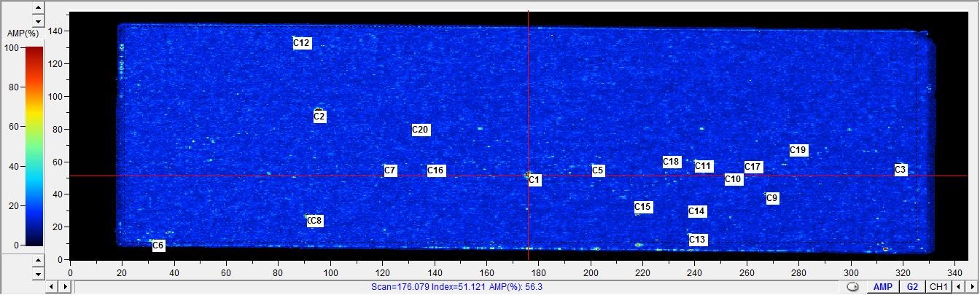Click the C2 indication label
This screenshot has height=295, width=980.
(x=319, y=117)
